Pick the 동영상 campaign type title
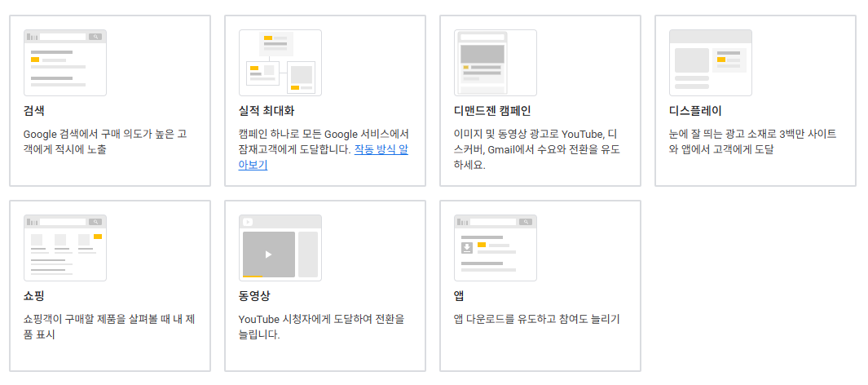The height and width of the screenshot is (385, 868). 254,296
